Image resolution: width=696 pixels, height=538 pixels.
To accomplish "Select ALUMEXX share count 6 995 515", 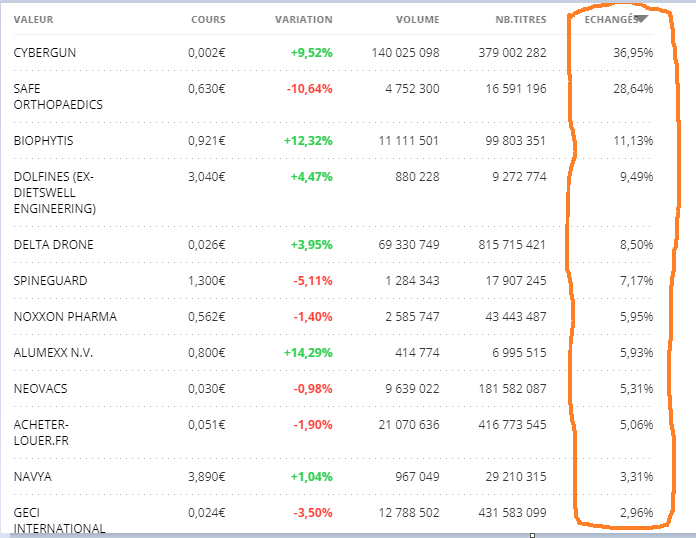I will [519, 352].
